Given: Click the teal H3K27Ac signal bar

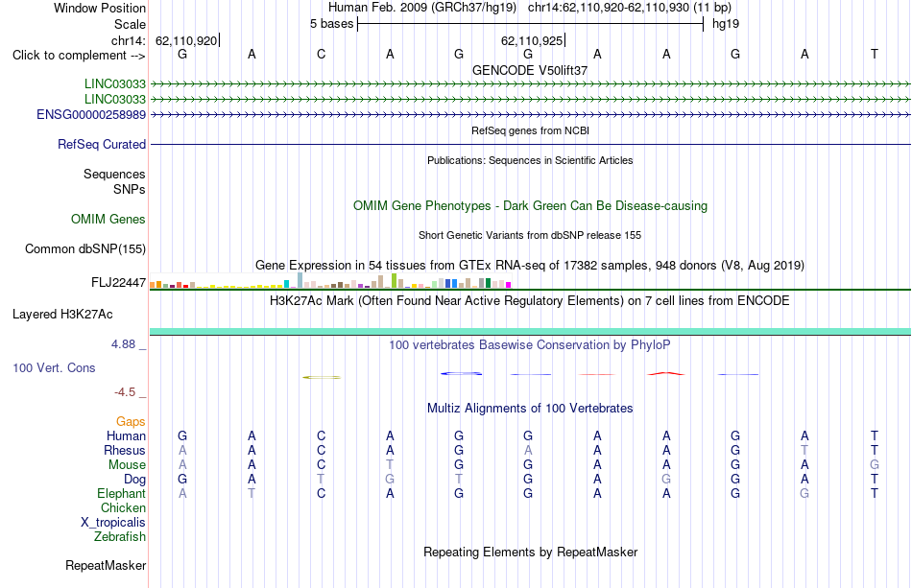Looking at the screenshot, I should pyautogui.click(x=530, y=332).
